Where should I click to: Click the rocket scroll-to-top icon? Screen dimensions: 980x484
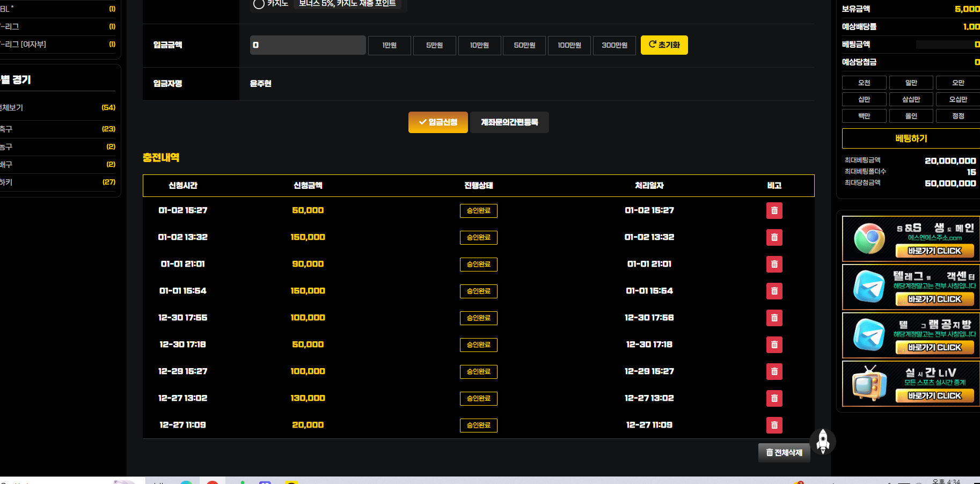823,442
